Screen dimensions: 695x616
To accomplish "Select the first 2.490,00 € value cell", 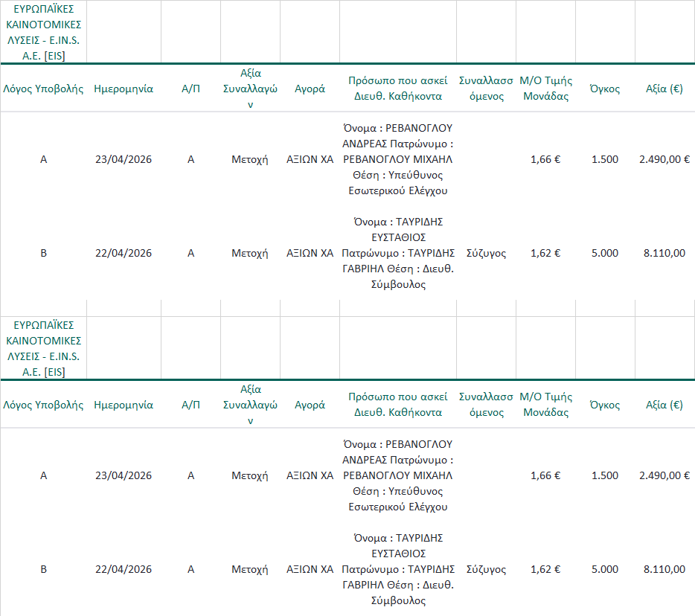I will point(664,159).
